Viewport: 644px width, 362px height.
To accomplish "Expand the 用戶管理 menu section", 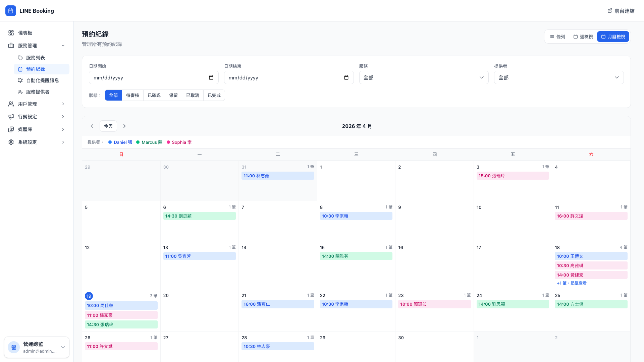I will coord(37,104).
